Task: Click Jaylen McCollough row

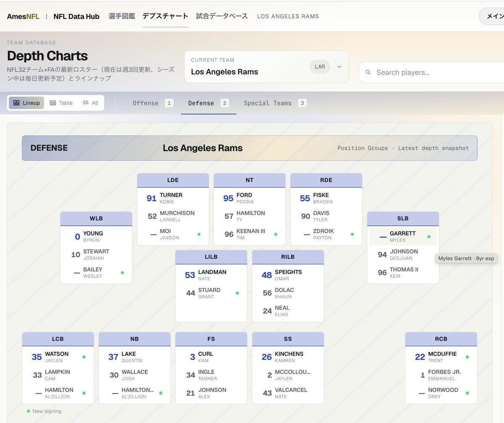Action: click(x=288, y=375)
